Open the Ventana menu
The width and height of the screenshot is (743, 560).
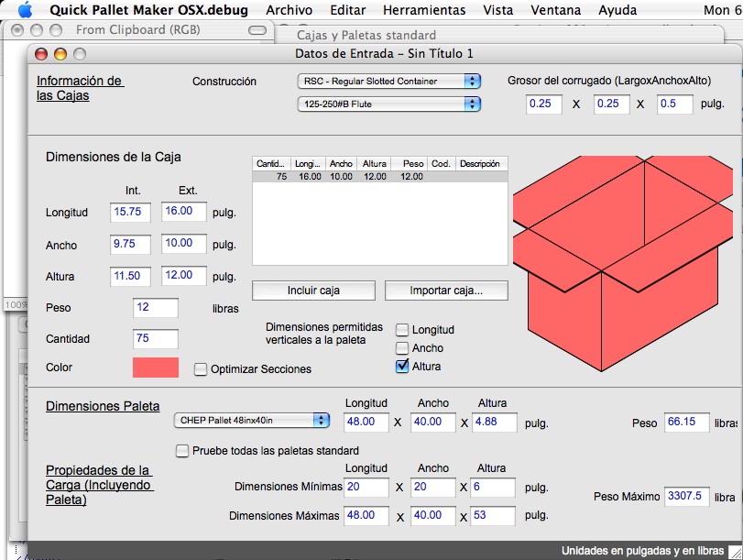555,10
